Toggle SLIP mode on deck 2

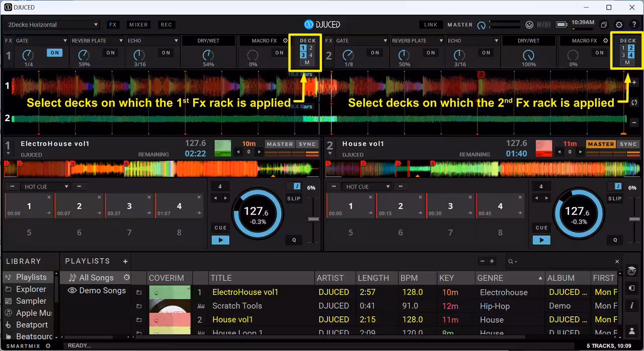coord(615,199)
